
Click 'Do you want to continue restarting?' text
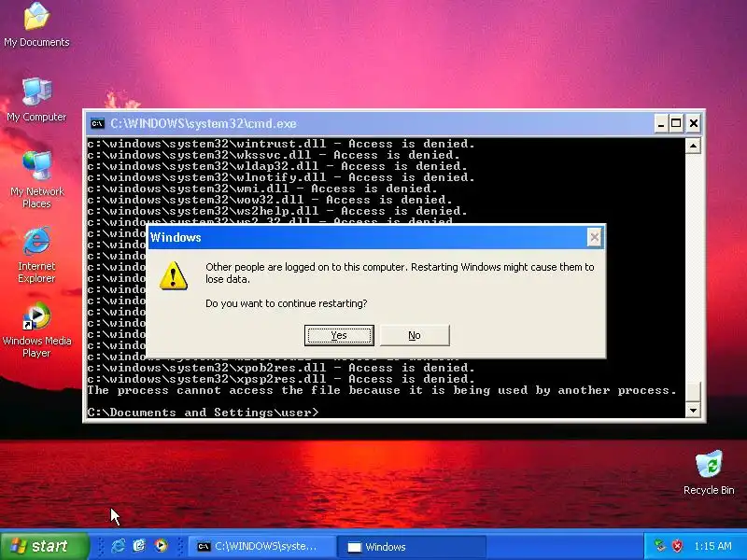tap(287, 303)
